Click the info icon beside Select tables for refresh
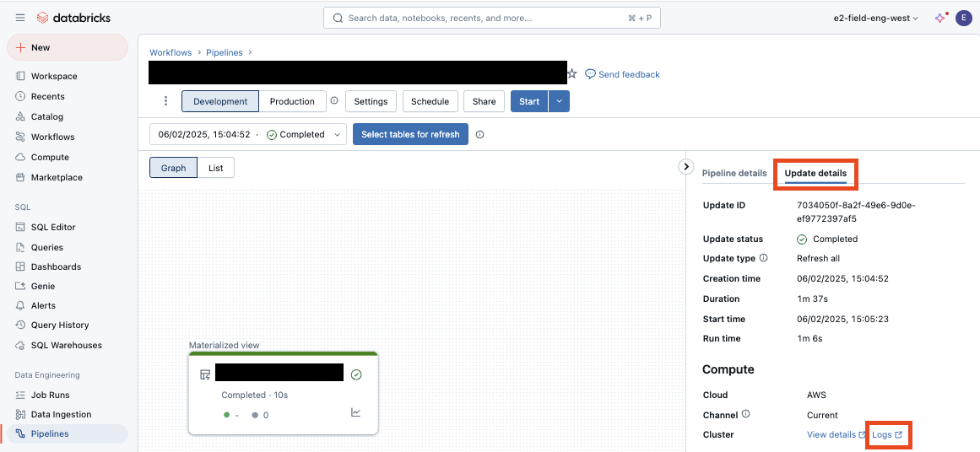This screenshot has width=980, height=452. coord(479,135)
